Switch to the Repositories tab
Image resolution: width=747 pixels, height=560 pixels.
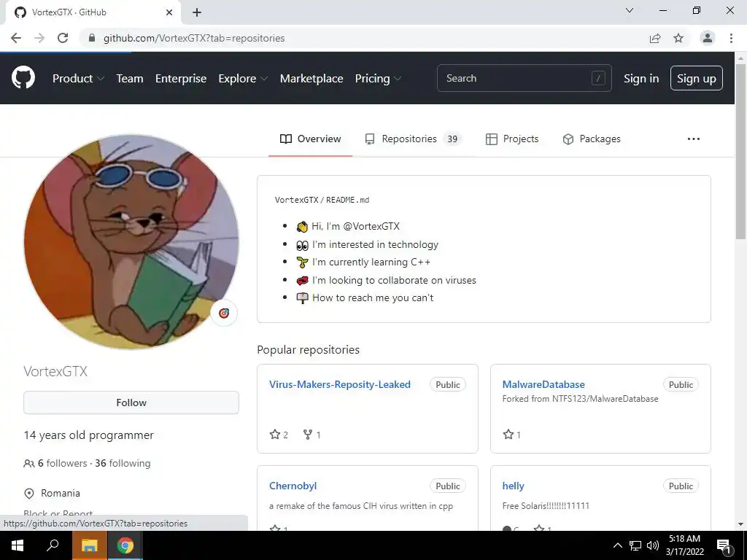pyautogui.click(x=414, y=139)
